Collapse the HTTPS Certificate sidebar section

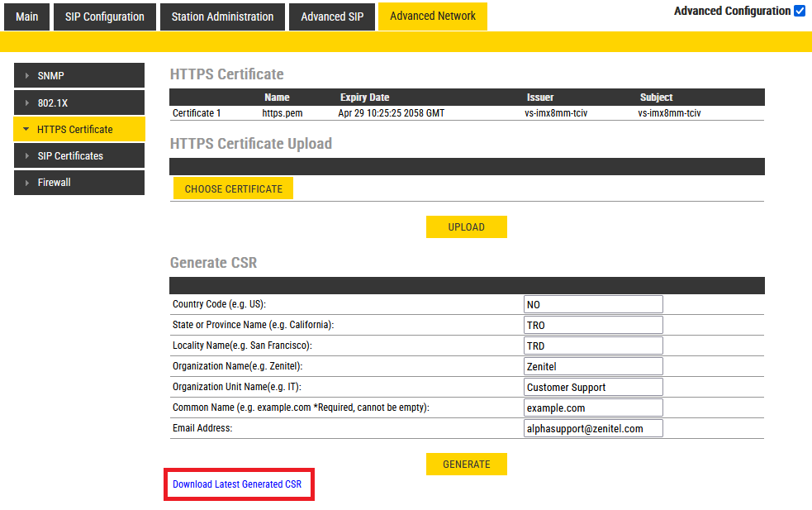click(79, 129)
